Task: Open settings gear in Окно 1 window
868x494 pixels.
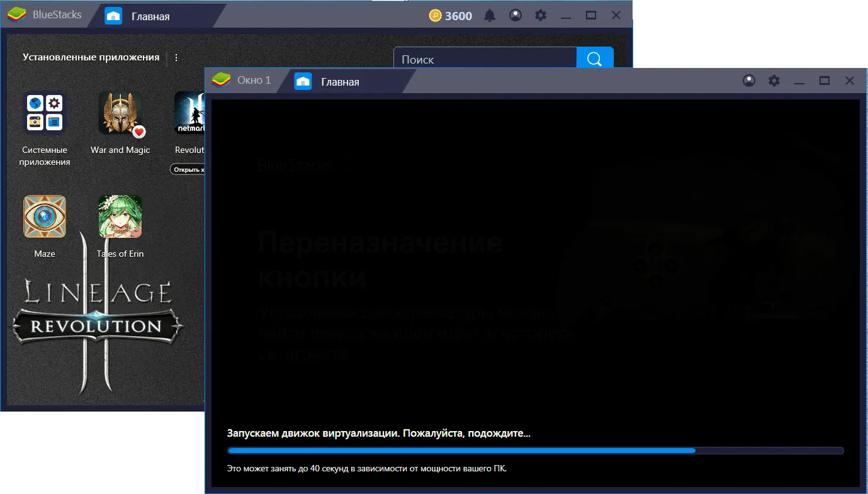Action: click(x=774, y=81)
